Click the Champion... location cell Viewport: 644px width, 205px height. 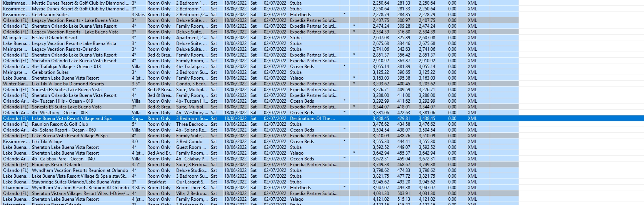point(16,188)
